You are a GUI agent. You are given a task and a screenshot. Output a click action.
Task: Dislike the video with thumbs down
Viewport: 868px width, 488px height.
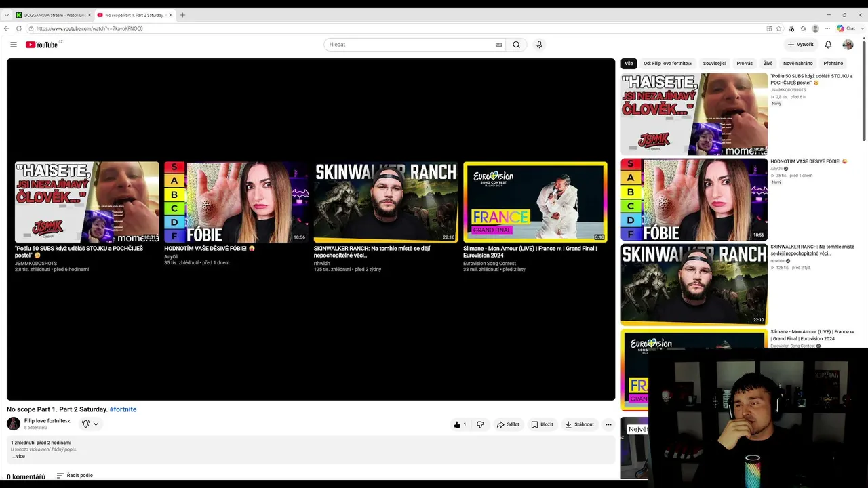pyautogui.click(x=480, y=424)
